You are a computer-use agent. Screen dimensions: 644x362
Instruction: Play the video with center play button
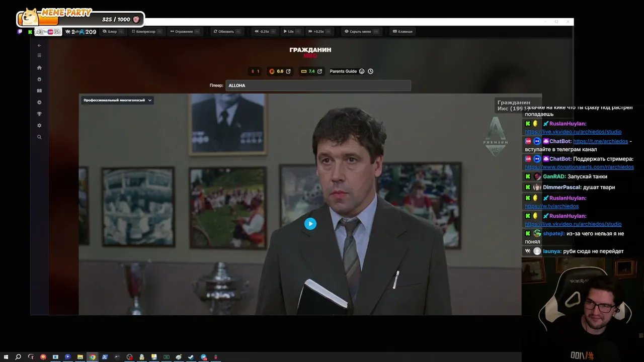tap(310, 224)
